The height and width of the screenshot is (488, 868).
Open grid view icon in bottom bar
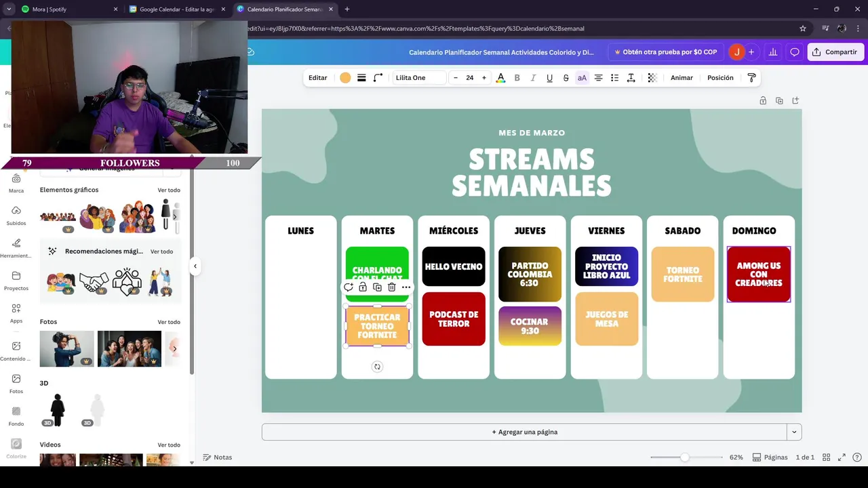tap(827, 457)
